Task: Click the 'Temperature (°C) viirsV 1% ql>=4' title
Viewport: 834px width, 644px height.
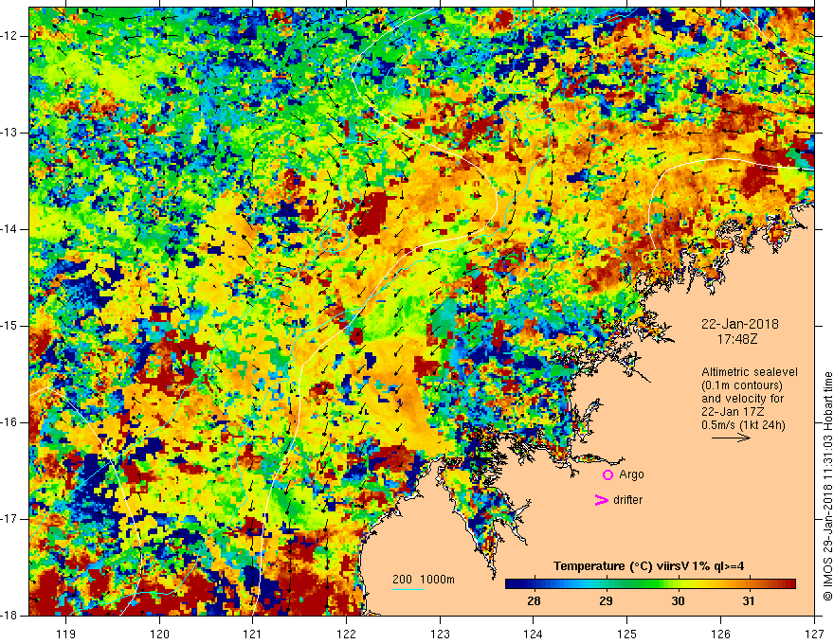Action: coord(648,566)
